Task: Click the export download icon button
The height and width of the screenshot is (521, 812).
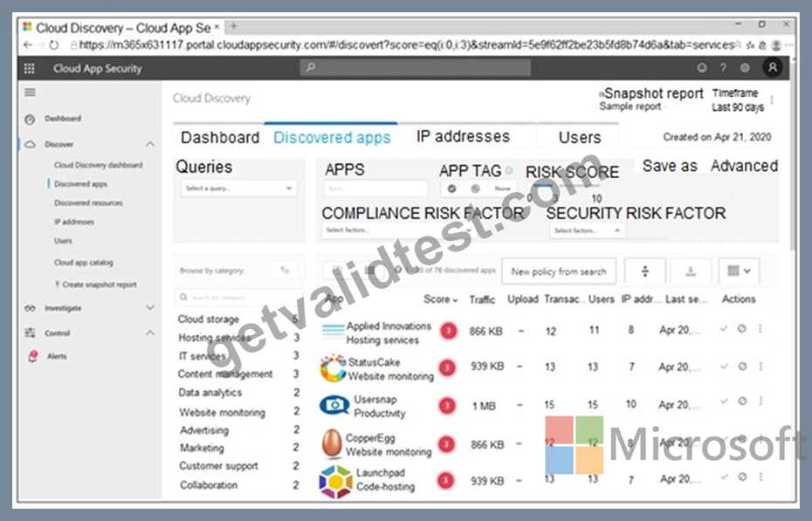Action: (691, 271)
